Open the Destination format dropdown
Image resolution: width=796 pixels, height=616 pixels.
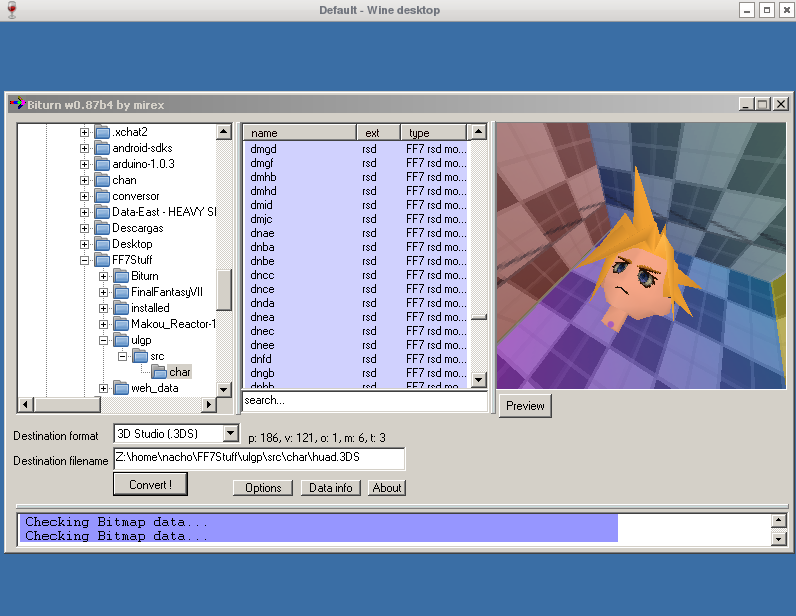click(x=230, y=433)
